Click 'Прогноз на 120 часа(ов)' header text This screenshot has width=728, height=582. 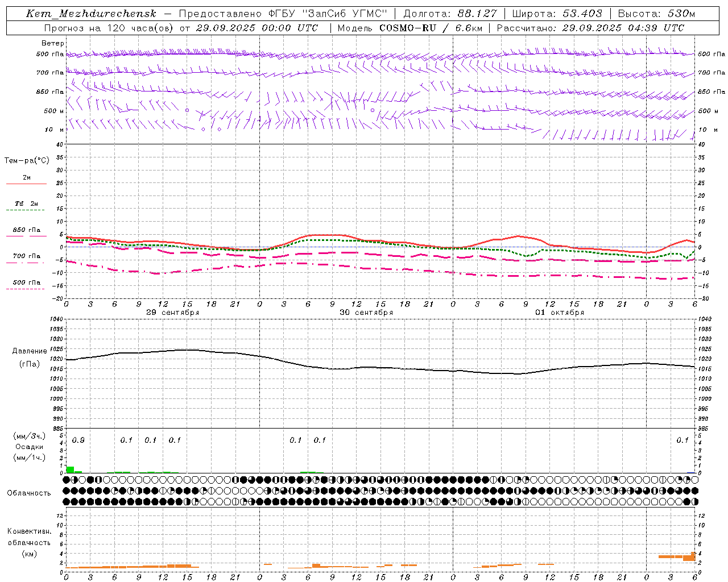[x=109, y=28]
